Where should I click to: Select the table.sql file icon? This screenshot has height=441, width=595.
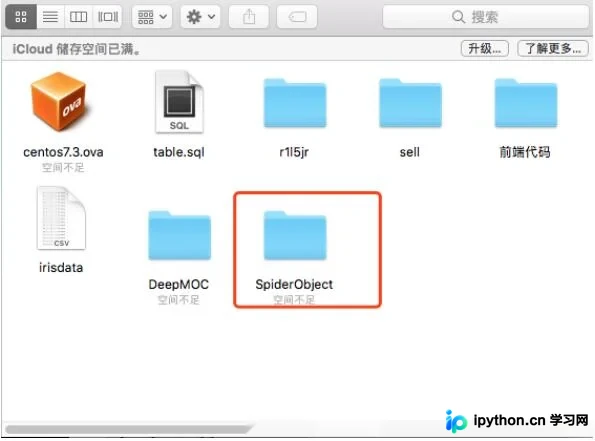point(179,102)
